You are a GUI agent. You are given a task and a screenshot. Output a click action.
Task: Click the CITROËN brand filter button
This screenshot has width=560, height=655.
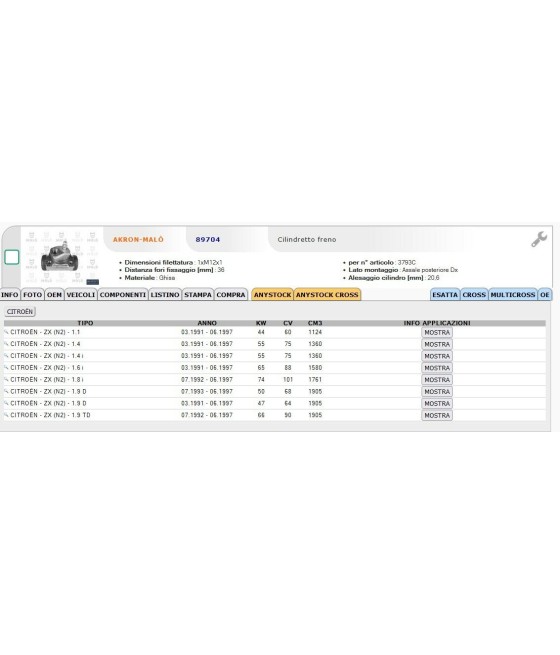(x=20, y=312)
